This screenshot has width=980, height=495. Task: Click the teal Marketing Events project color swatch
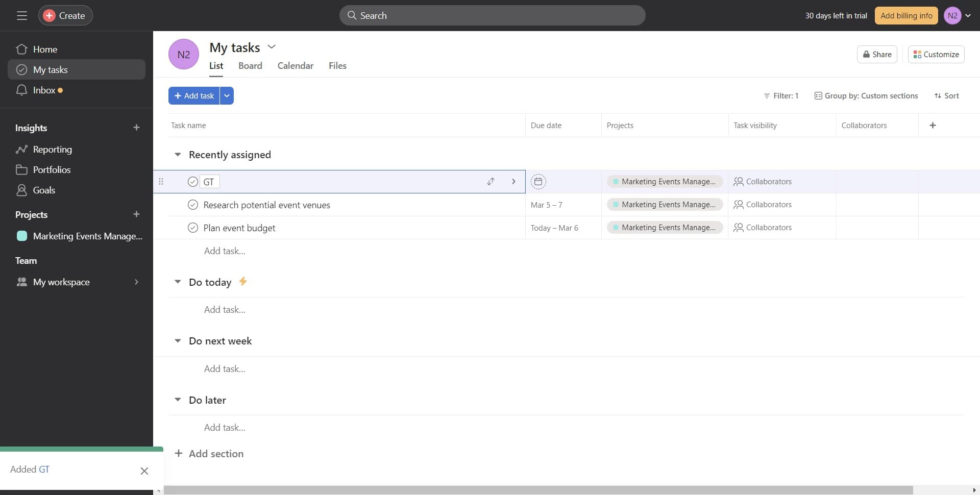pyautogui.click(x=21, y=236)
